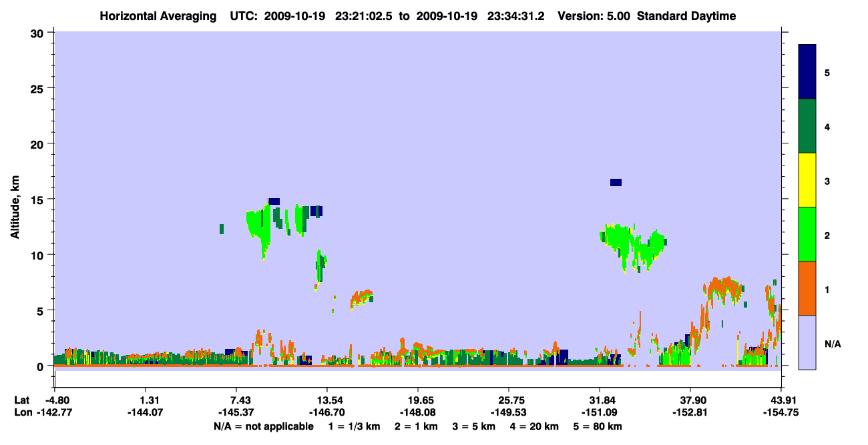Click the dark blue color bar segment labeled 5
868x445 pixels.
(807, 72)
